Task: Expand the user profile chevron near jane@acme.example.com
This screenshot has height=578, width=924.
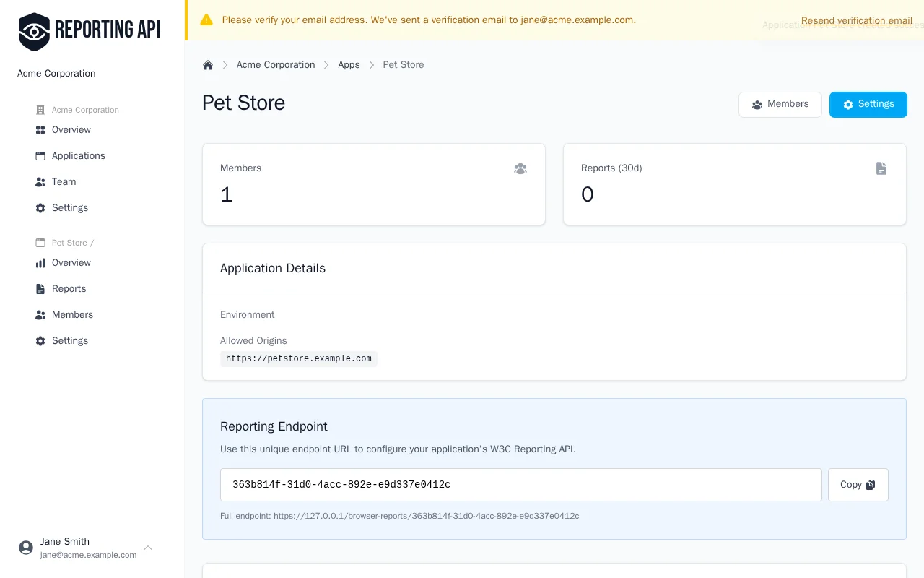Action: click(x=148, y=548)
